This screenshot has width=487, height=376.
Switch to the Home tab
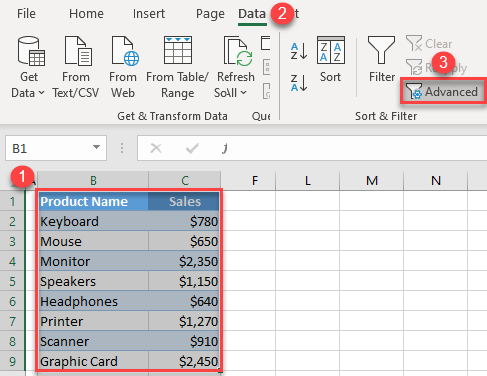pos(86,14)
